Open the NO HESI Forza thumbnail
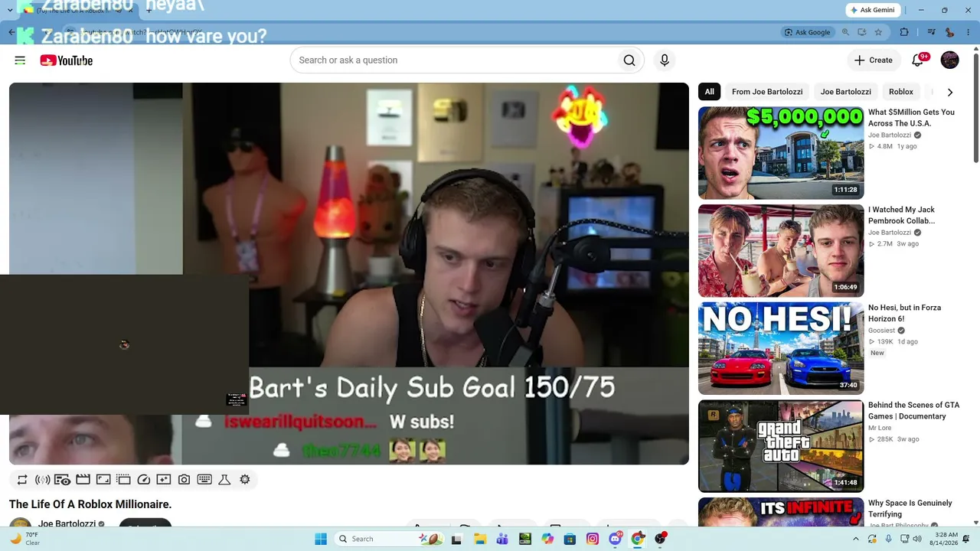The image size is (980, 551). click(781, 348)
